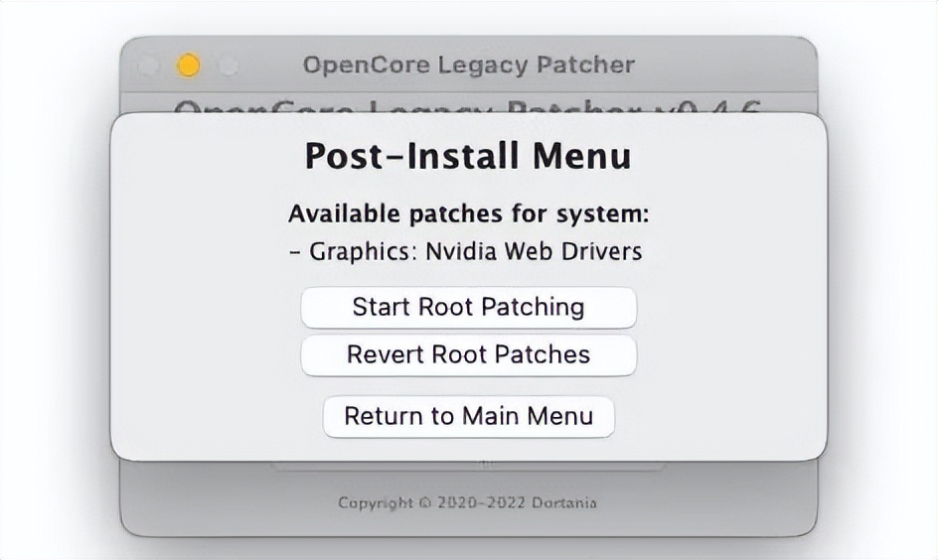Viewport: 938px width, 560px height.
Task: Minimize window with the yellow button
Action: click(188, 66)
